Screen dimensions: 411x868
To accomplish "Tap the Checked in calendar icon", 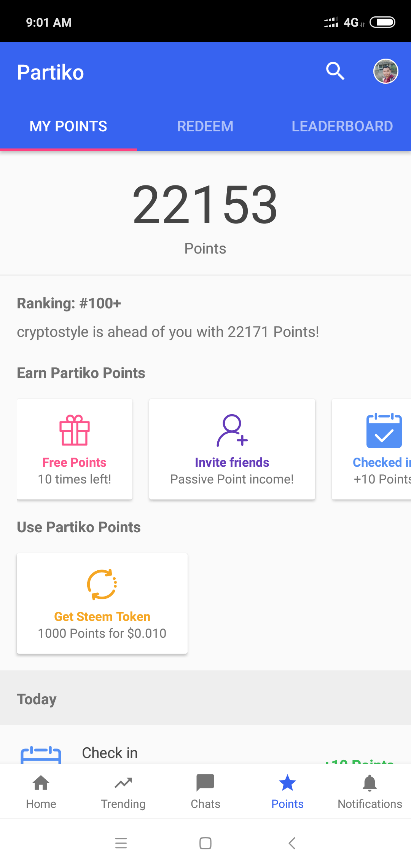I will click(x=384, y=431).
